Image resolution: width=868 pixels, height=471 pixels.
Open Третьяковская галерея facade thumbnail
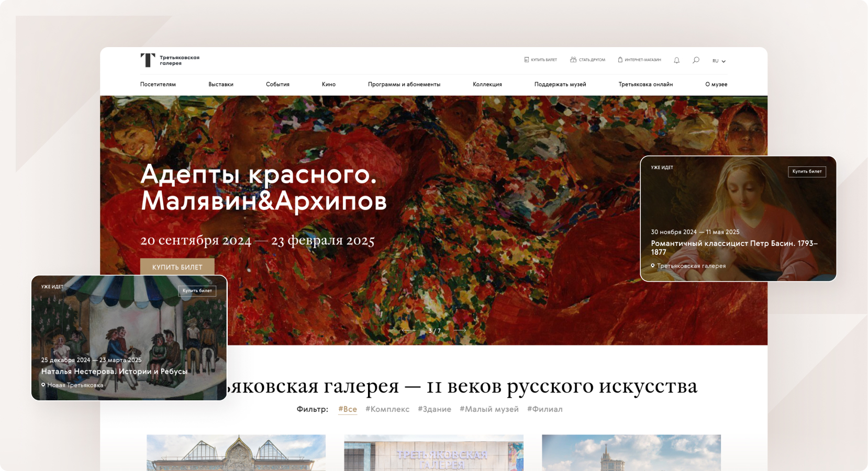click(x=433, y=453)
